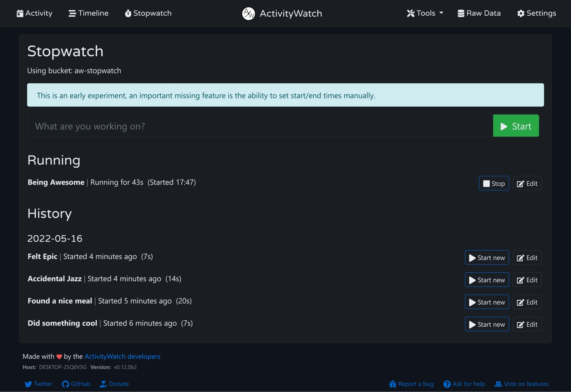Image resolution: width=571 pixels, height=392 pixels.
Task: Open the Activity view in navbar
Action: click(34, 13)
